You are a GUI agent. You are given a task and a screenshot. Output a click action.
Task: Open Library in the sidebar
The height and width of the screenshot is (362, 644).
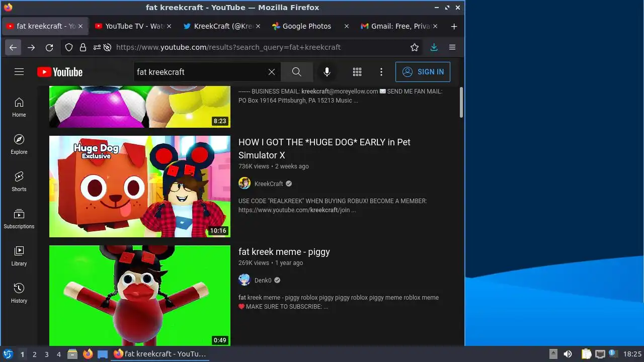click(x=19, y=256)
